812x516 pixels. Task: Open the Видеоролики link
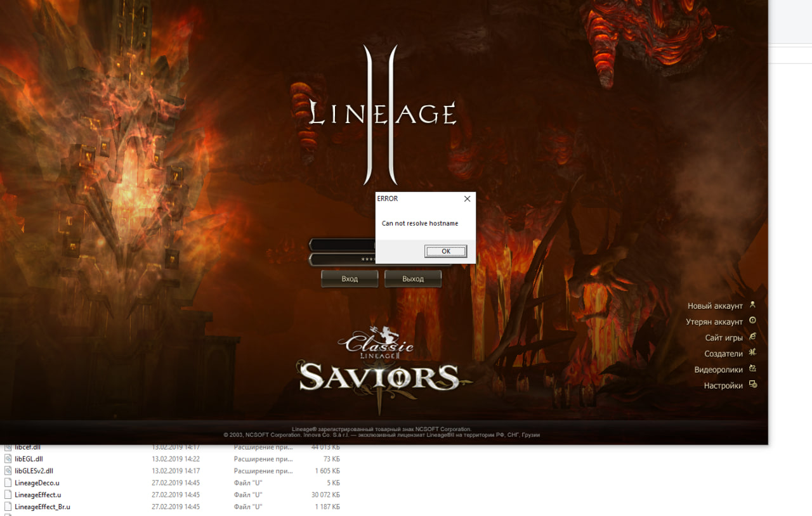click(718, 370)
